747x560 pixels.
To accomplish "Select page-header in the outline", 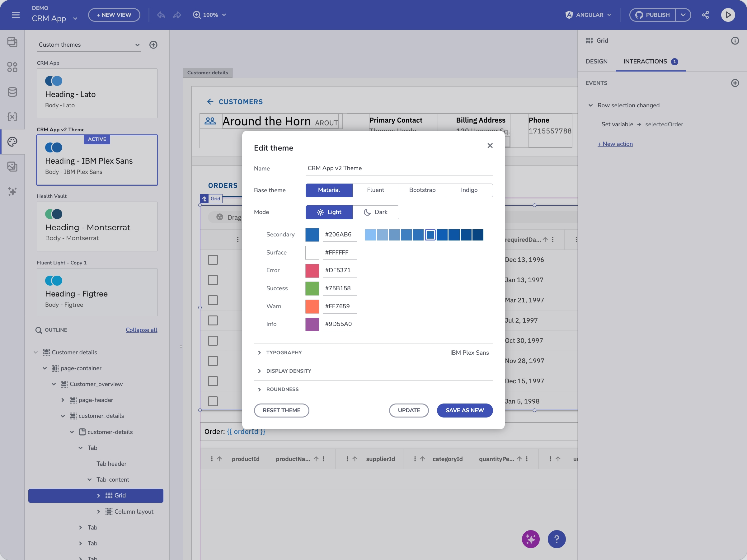I will [96, 400].
